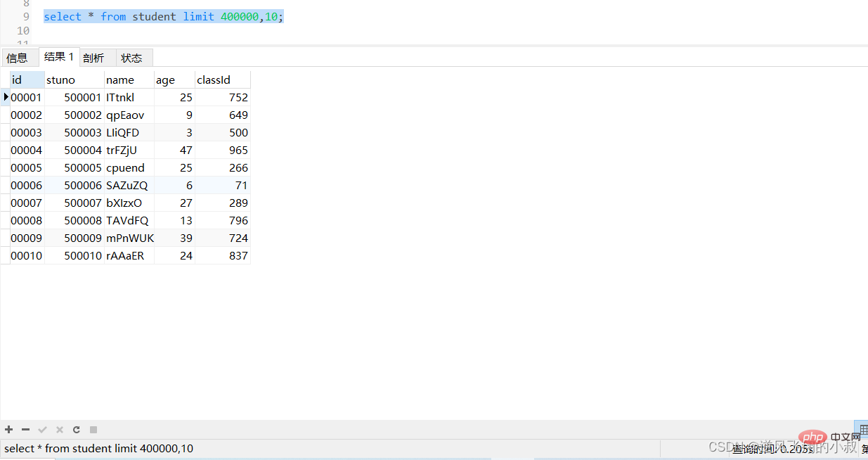The width and height of the screenshot is (868, 460).
Task: Select stuno cell 500010
Action: (x=75, y=255)
